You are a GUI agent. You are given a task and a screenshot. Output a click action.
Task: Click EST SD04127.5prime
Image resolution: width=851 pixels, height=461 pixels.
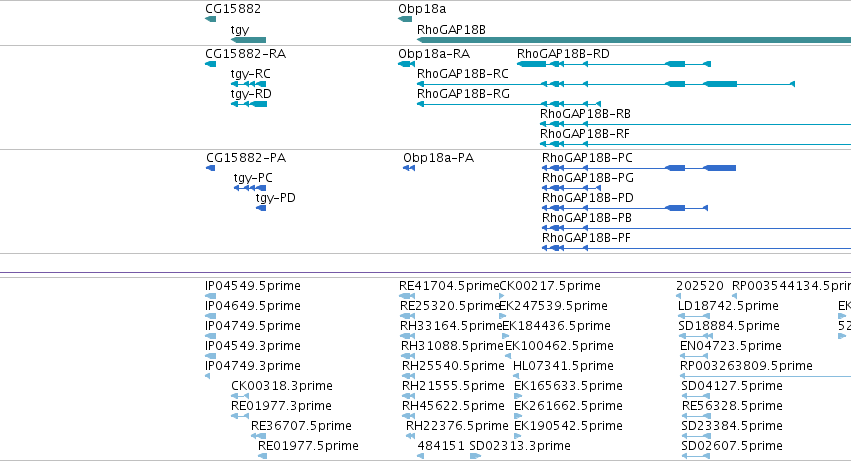(x=732, y=387)
